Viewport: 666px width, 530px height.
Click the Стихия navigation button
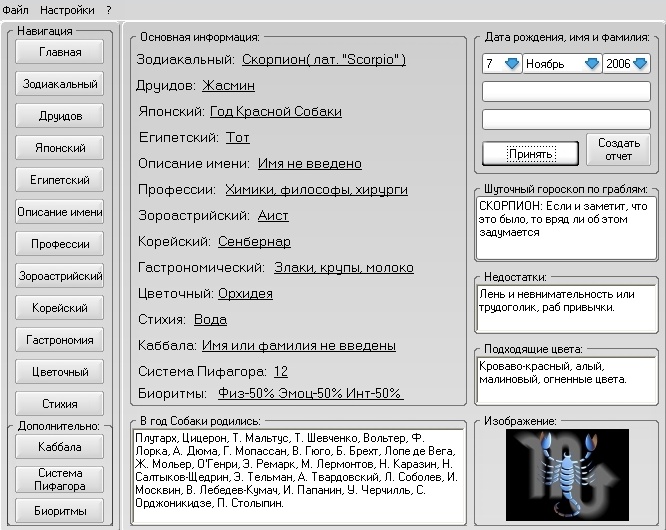(x=59, y=403)
